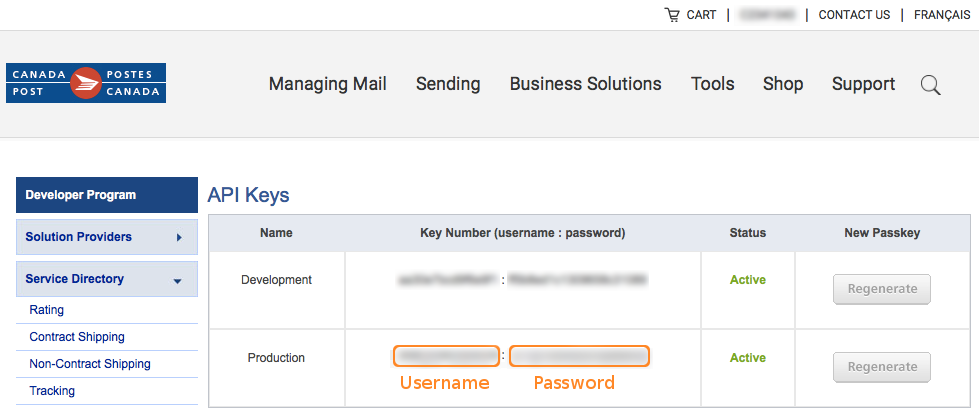979x412 pixels.
Task: Open the Non-Contract Shipping link
Action: (90, 363)
